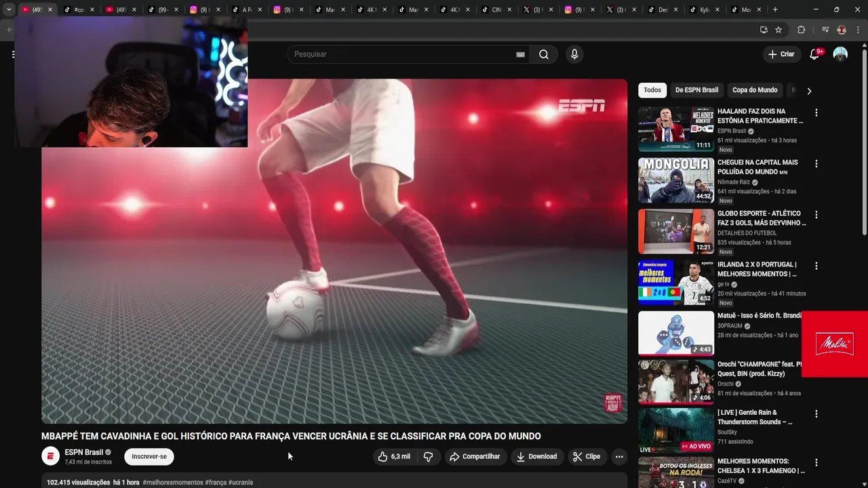Open options for the CHELSEA 1 X 3 FLAMENGO video
868x488 pixels.
(816, 462)
